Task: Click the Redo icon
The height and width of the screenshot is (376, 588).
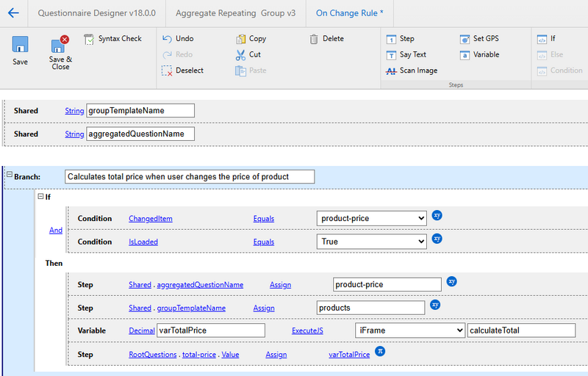Action: click(x=167, y=54)
